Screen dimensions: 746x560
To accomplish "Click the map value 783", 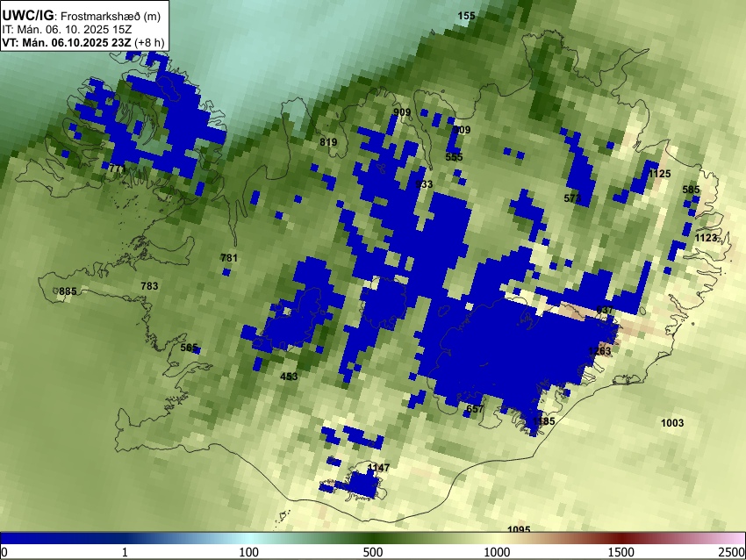I will 149,286.
